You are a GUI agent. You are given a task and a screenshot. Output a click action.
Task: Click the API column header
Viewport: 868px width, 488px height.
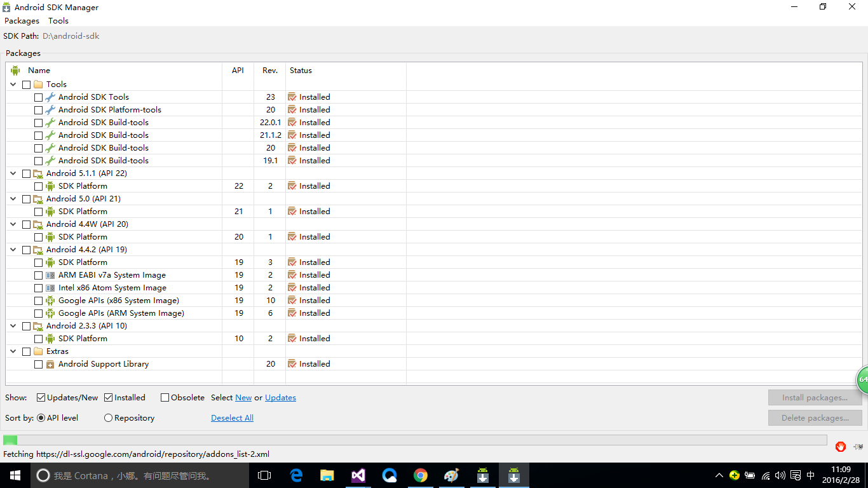[x=238, y=71]
